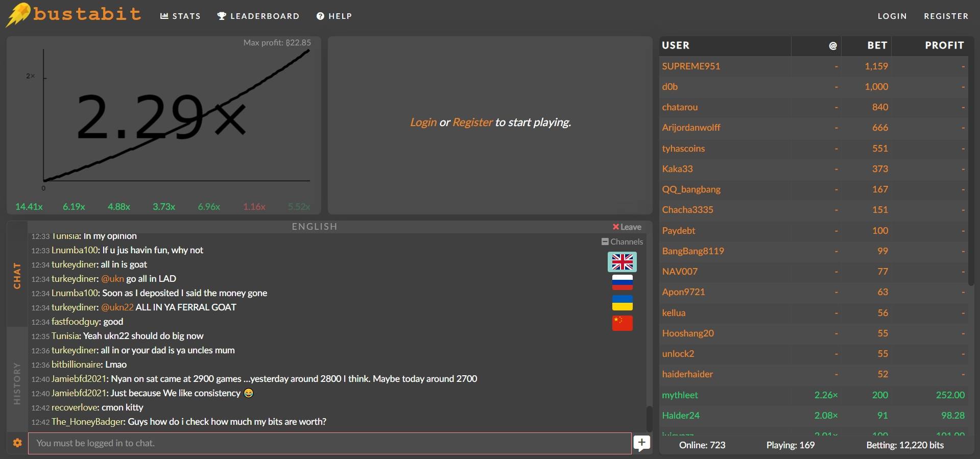Click the Playing: 169 status text

[x=791, y=445]
